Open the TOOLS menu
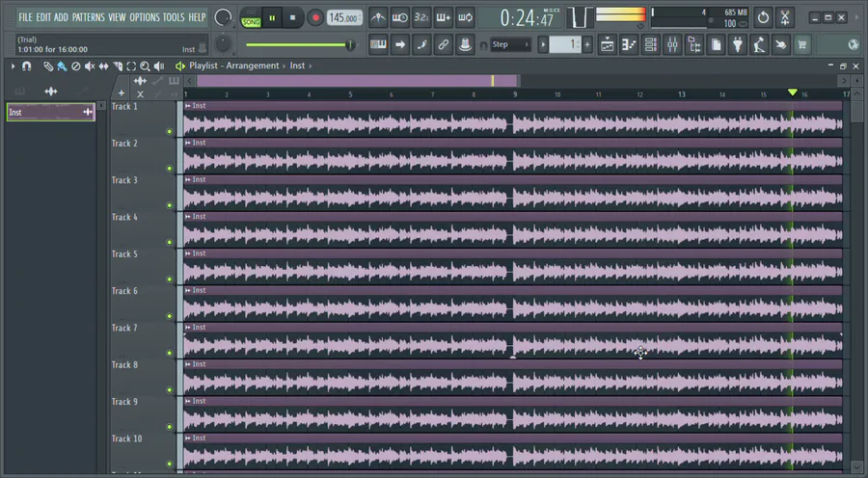Image resolution: width=868 pixels, height=478 pixels. pyautogui.click(x=174, y=17)
